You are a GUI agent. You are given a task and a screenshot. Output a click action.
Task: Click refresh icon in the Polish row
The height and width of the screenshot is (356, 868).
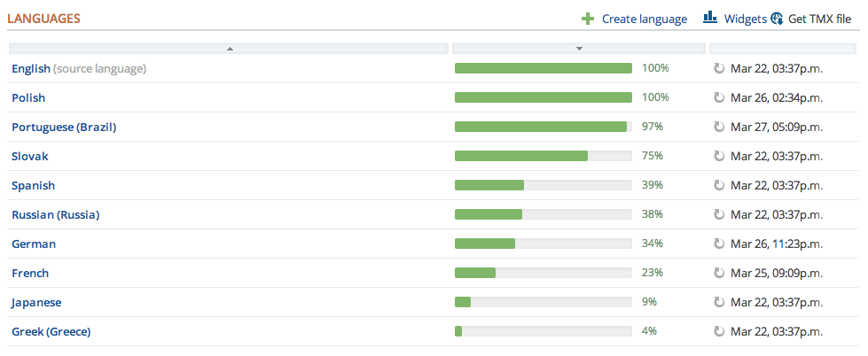719,97
